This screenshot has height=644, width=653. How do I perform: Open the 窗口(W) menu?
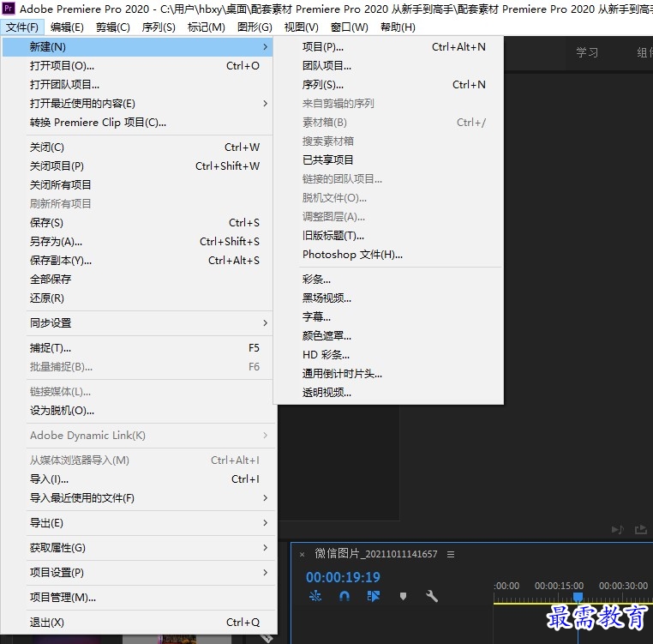[349, 27]
